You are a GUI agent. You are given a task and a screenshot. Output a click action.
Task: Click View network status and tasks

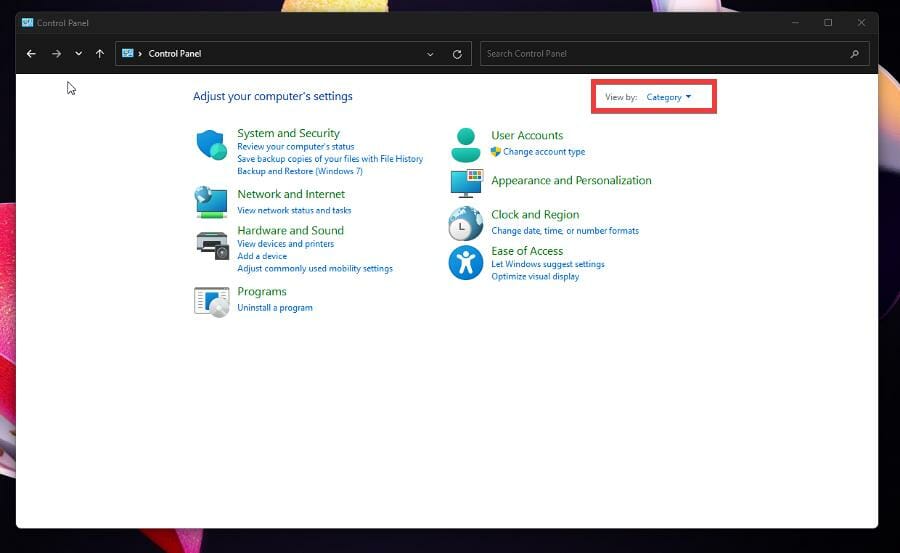click(x=294, y=211)
